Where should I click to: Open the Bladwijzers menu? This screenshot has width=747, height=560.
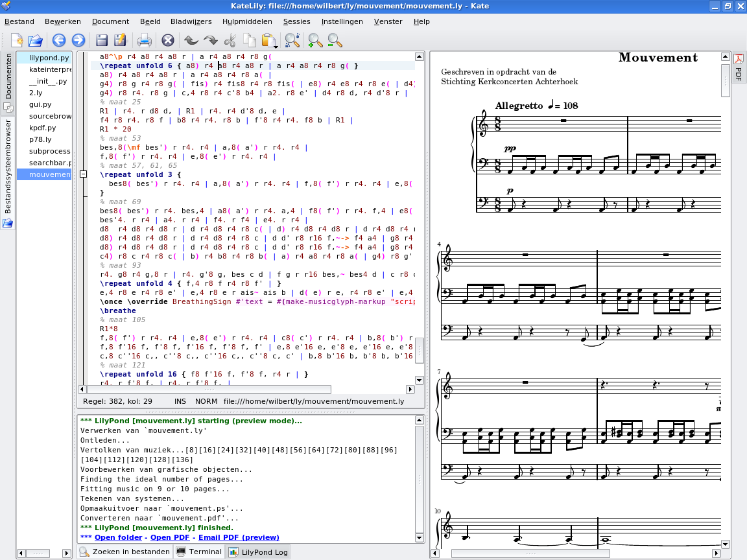pyautogui.click(x=191, y=21)
